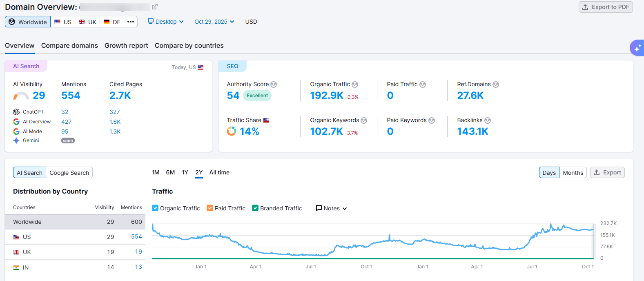Viewport: 644px width, 281px height.
Task: Click the ChatGPT logo icon
Action: (16, 112)
